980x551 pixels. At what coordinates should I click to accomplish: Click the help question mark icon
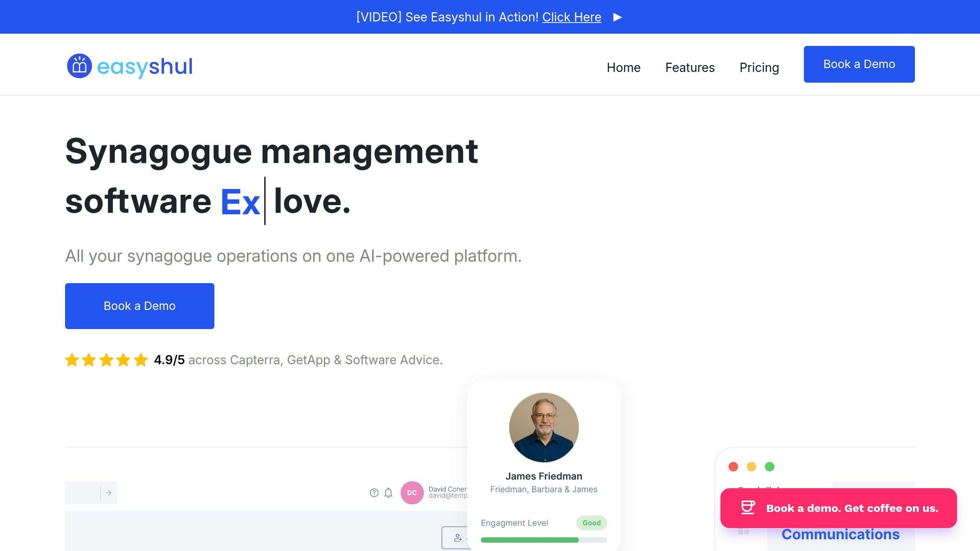(x=374, y=493)
